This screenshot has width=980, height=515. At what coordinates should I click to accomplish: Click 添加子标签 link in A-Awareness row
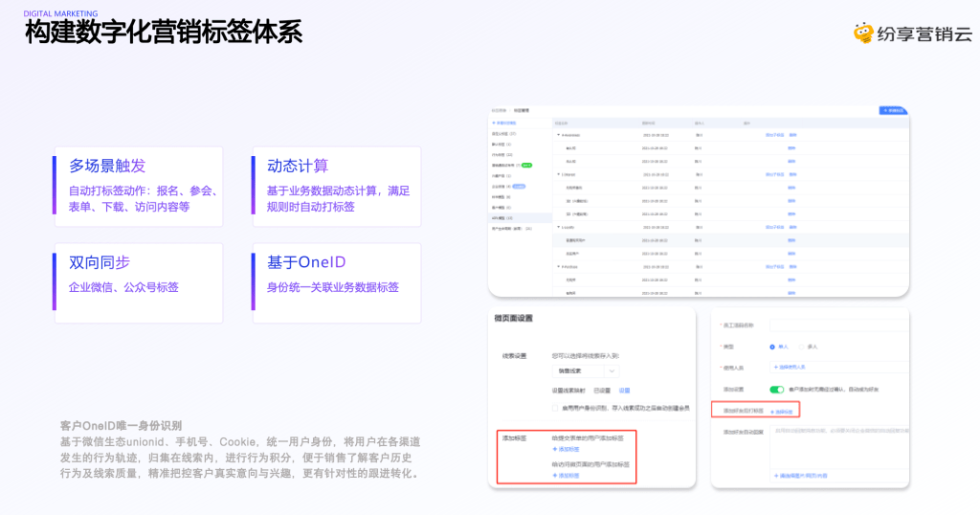(x=774, y=135)
